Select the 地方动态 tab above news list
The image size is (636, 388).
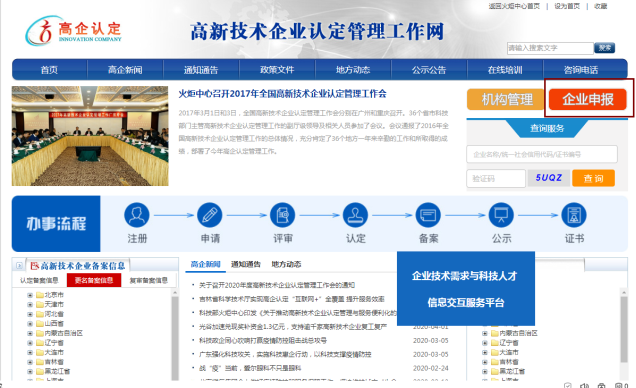pos(286,264)
